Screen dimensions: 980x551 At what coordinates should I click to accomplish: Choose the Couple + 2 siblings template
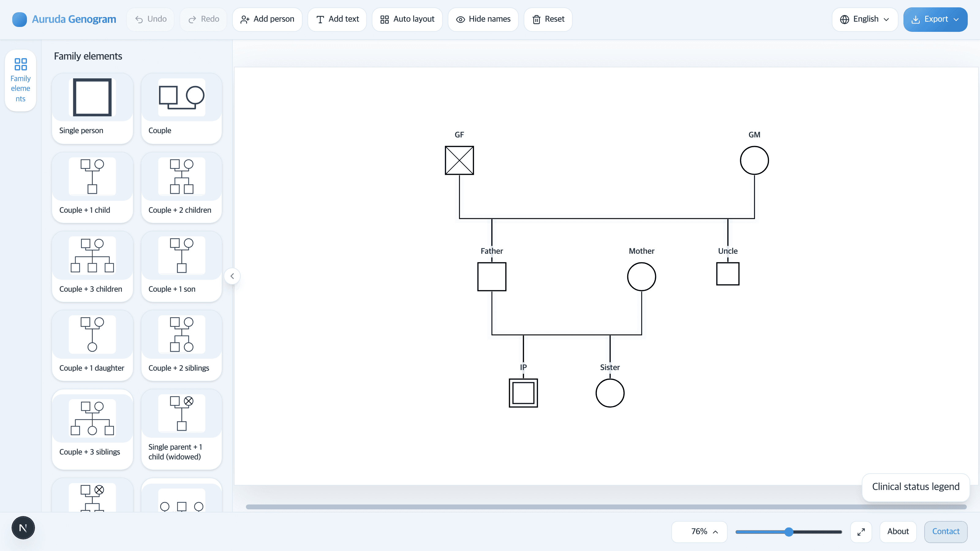(x=182, y=346)
